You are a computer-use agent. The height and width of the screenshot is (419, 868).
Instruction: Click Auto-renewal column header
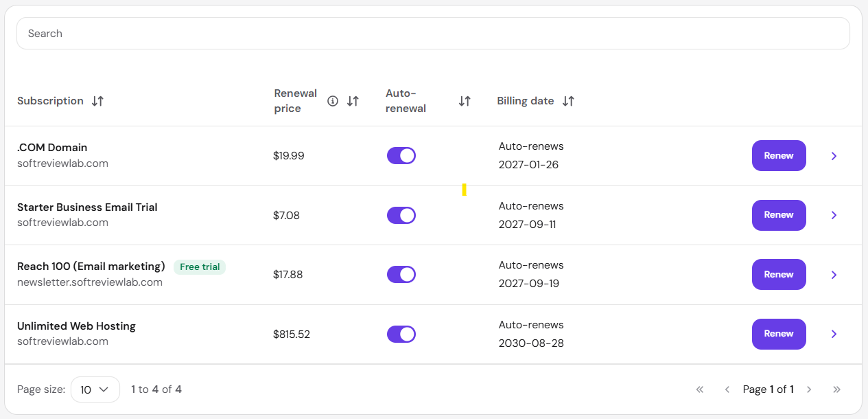(x=406, y=101)
